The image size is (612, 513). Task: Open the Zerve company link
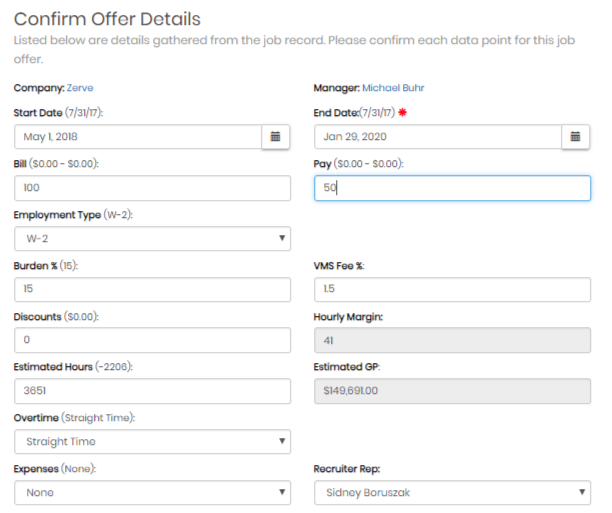click(80, 88)
